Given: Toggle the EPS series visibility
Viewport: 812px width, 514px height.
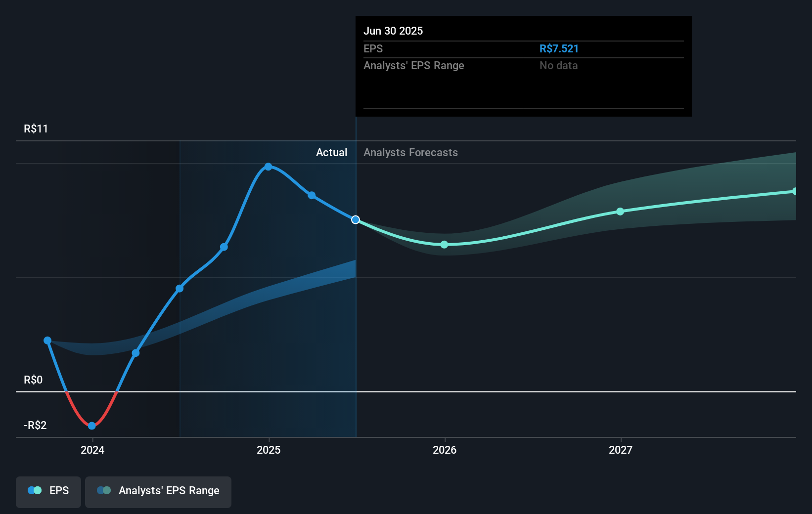Looking at the screenshot, I should coord(48,492).
